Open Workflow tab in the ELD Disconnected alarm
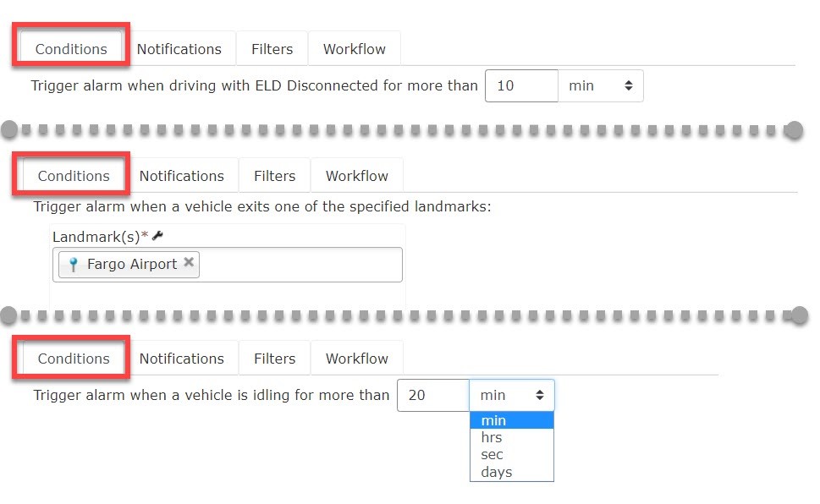 pos(354,49)
